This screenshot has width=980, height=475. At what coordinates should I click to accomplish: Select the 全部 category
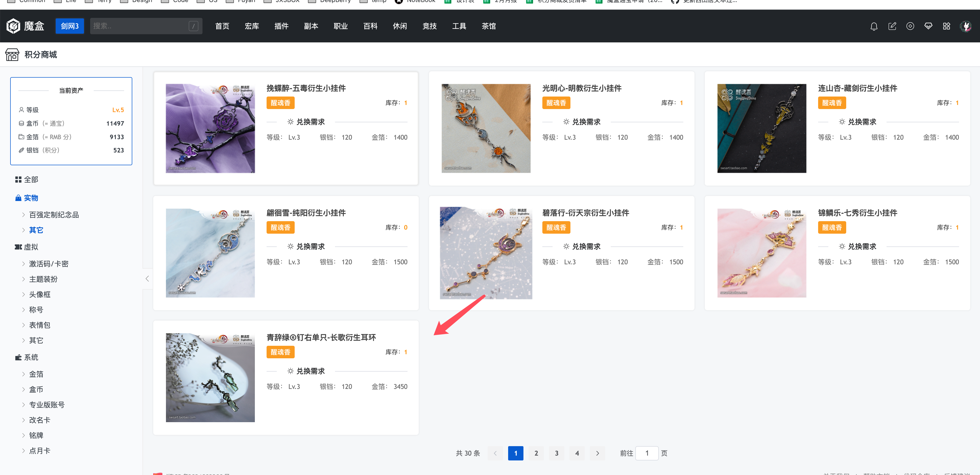point(27,179)
